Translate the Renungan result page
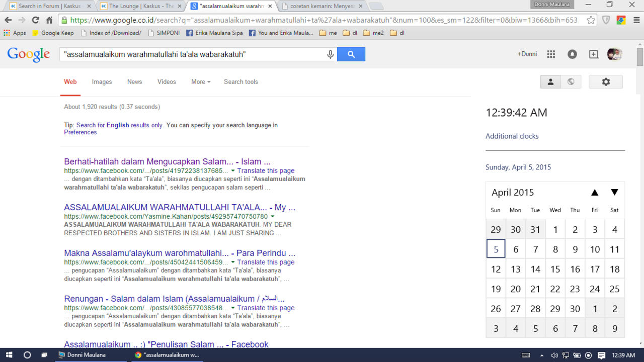 point(266,308)
